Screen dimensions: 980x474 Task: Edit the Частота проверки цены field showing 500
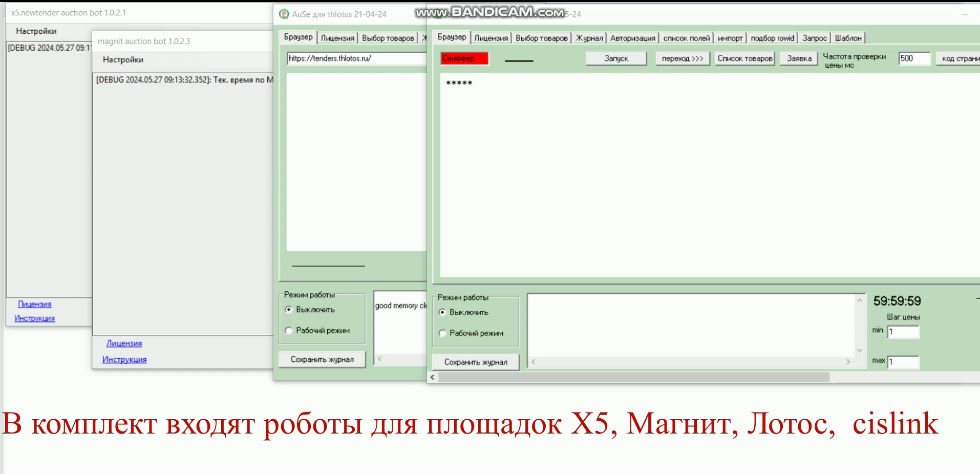pos(914,58)
